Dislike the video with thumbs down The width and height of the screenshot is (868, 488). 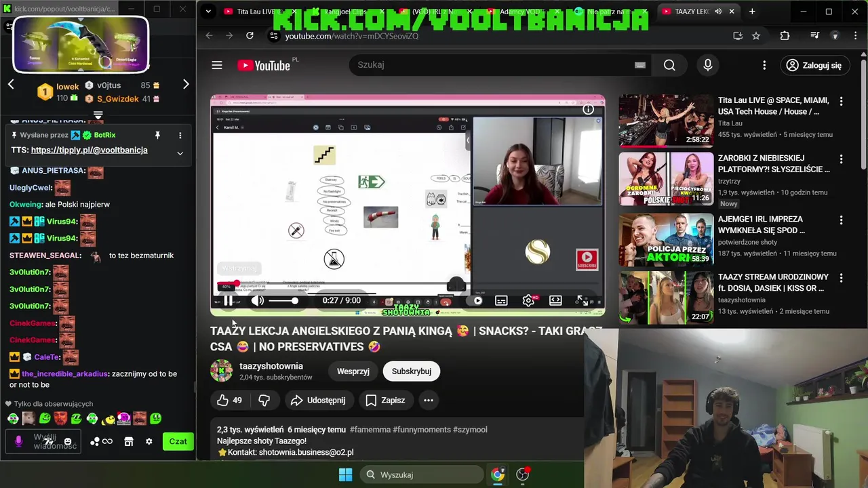(x=264, y=401)
